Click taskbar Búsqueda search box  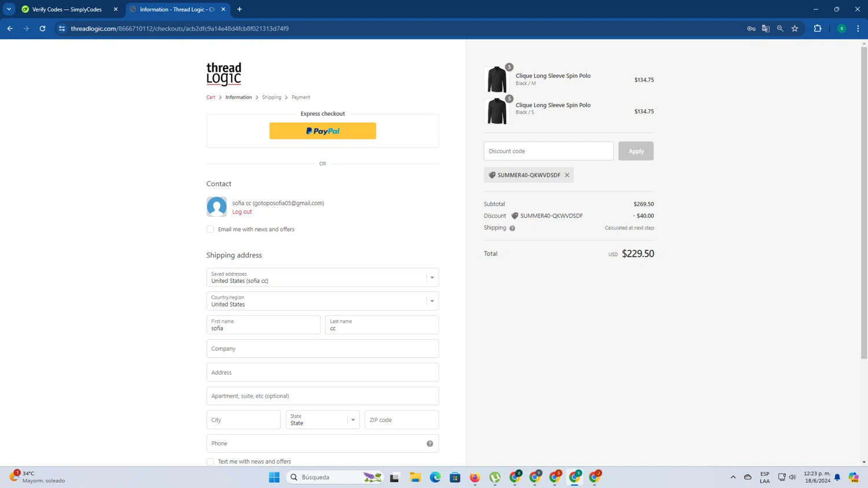tap(335, 477)
